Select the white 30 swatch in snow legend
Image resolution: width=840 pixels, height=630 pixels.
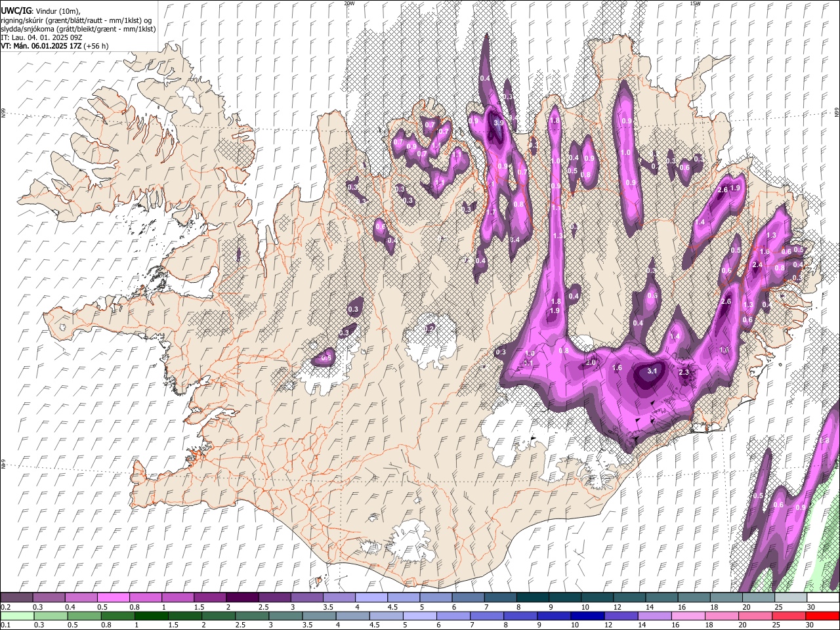(x=822, y=597)
